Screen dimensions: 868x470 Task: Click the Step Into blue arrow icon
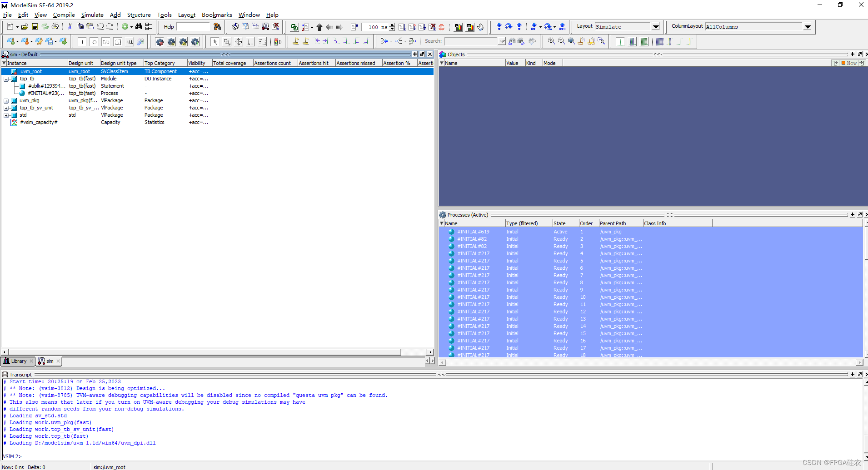click(x=499, y=27)
